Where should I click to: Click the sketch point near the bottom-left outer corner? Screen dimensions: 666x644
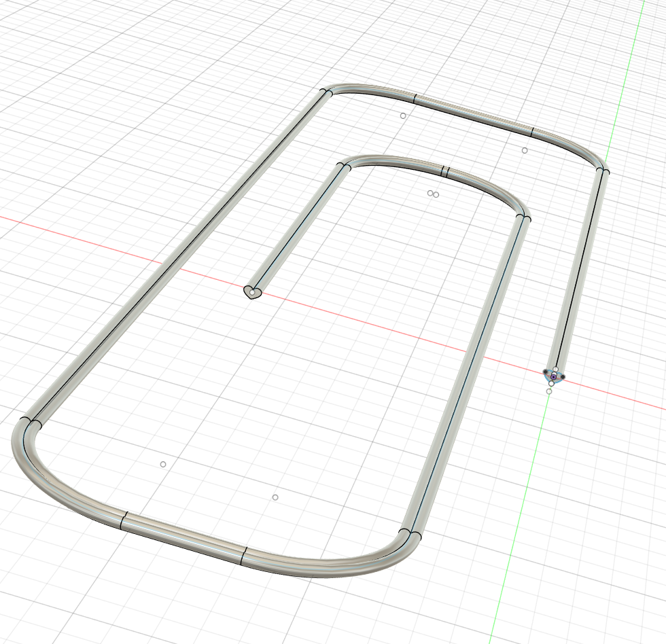(x=163, y=465)
